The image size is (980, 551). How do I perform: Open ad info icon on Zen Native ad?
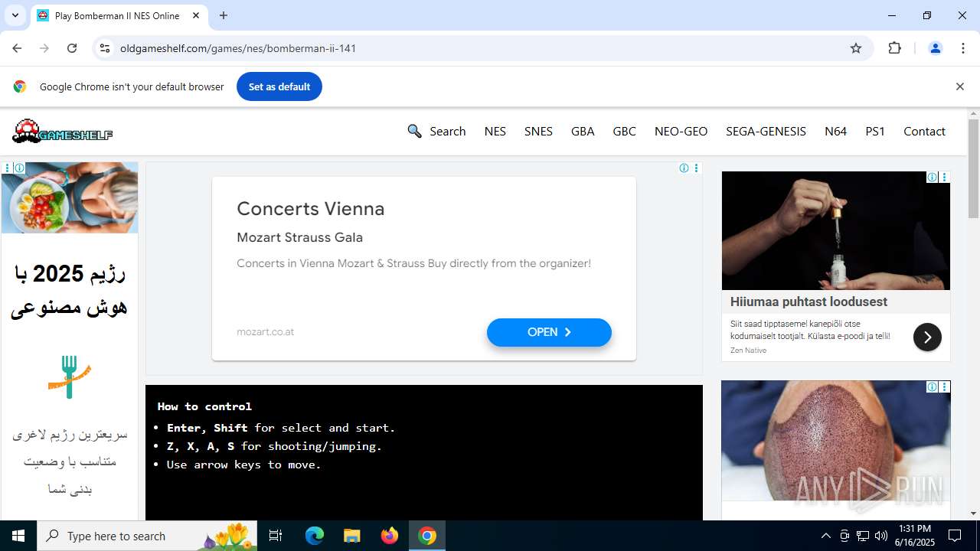tap(932, 178)
